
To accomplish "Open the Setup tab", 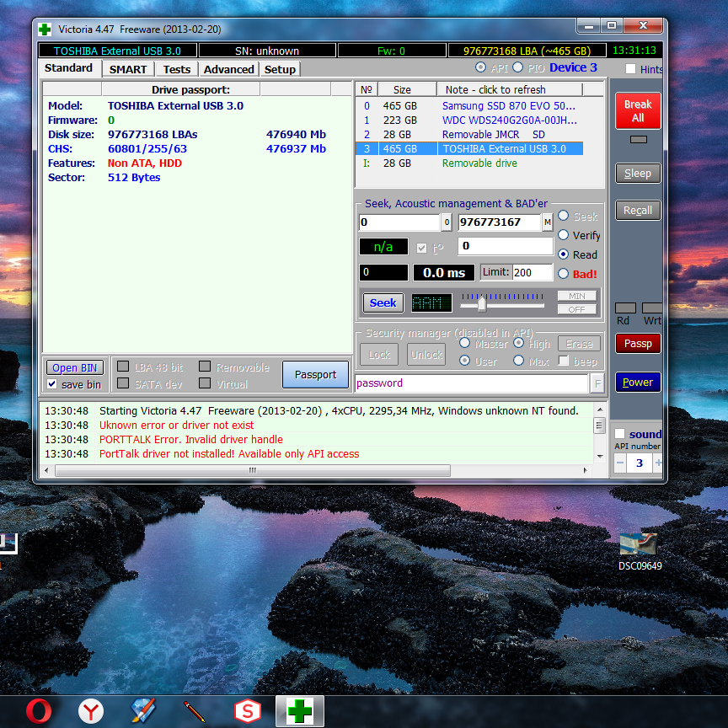I will tap(280, 69).
